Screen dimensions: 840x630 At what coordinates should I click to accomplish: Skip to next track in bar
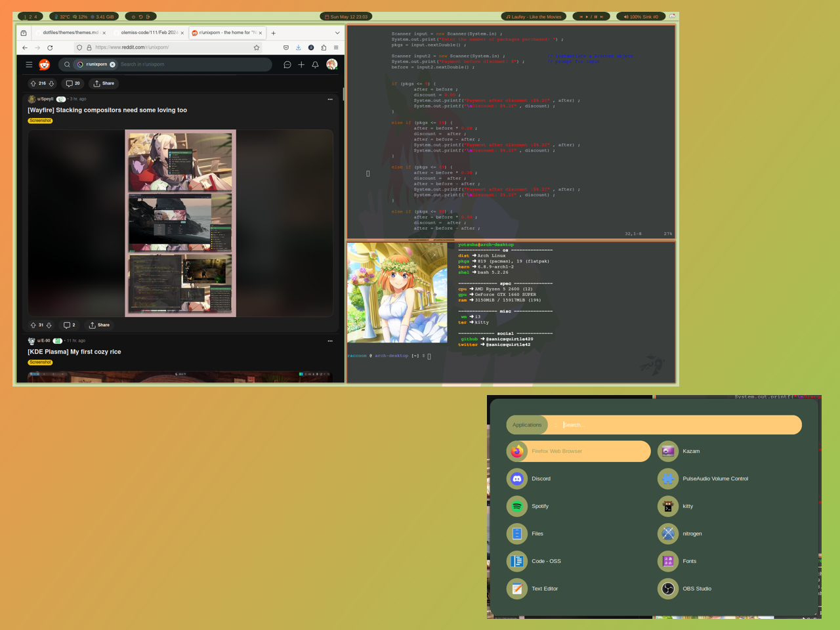click(x=602, y=16)
